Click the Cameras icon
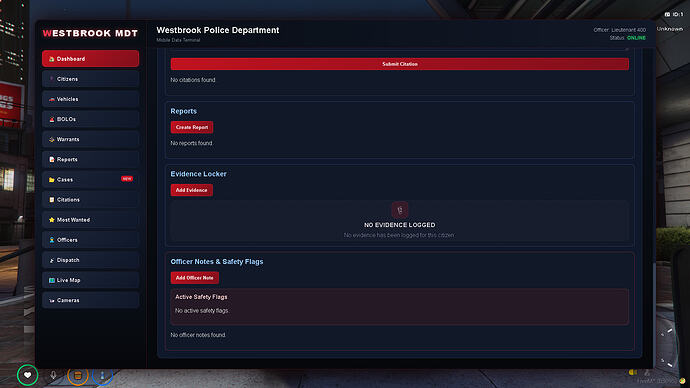The image size is (690, 388). tap(51, 300)
